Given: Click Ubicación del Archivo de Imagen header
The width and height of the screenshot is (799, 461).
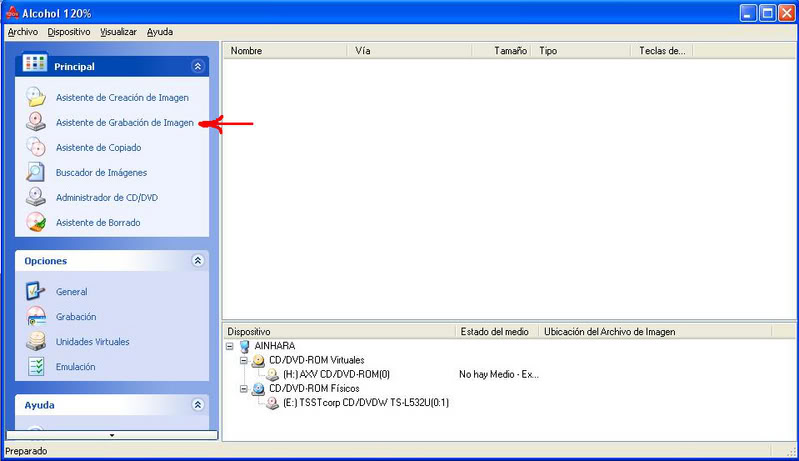Looking at the screenshot, I should (655, 332).
